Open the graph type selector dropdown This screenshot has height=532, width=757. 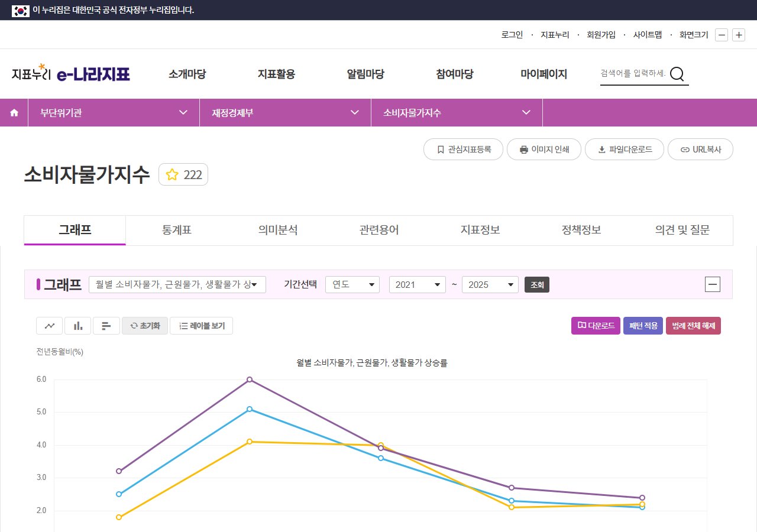click(177, 284)
